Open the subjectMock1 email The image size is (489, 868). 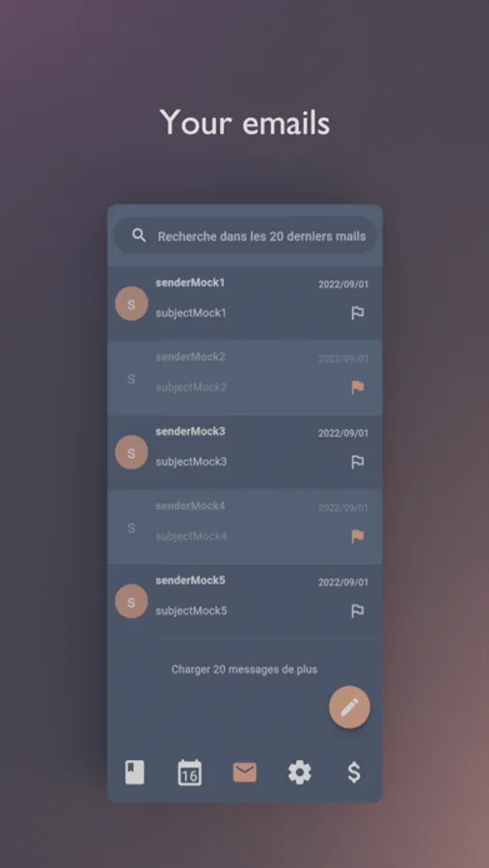(245, 303)
